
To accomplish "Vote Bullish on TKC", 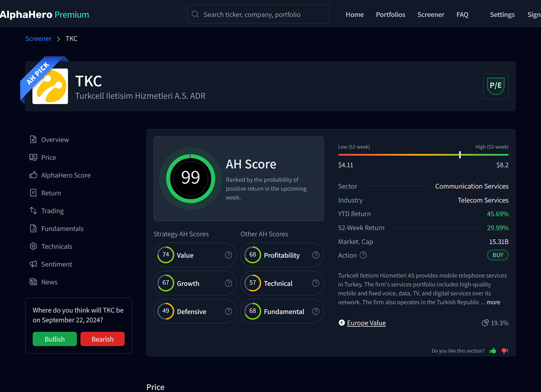I will point(55,339).
